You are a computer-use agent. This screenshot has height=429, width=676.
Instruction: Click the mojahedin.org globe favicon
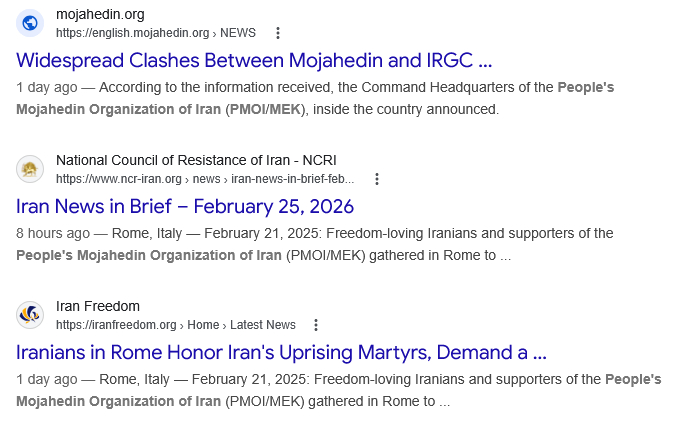pyautogui.click(x=30, y=22)
